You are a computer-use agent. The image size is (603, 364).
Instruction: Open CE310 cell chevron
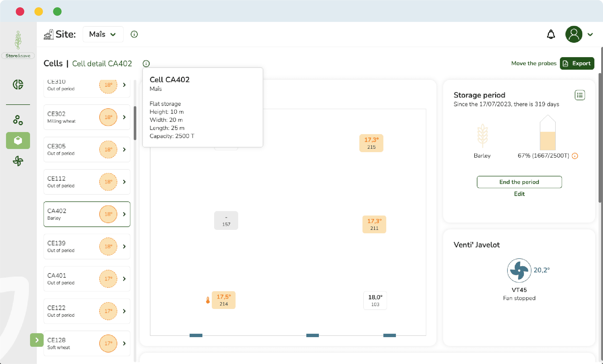(x=124, y=85)
